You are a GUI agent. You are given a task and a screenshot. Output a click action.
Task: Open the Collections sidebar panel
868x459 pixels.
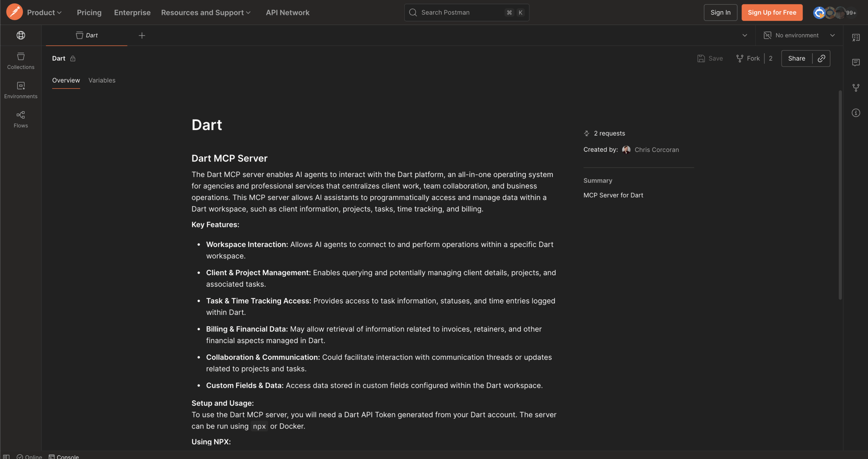[21, 61]
